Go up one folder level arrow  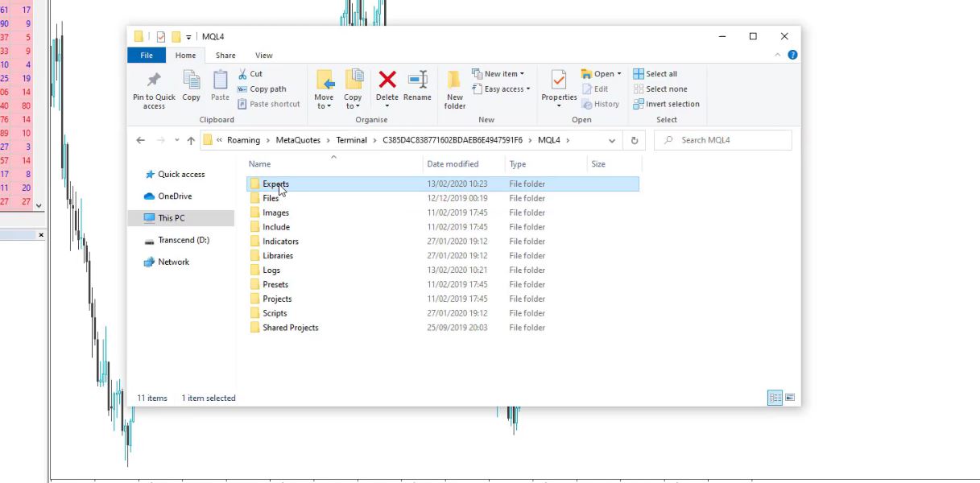tap(191, 140)
